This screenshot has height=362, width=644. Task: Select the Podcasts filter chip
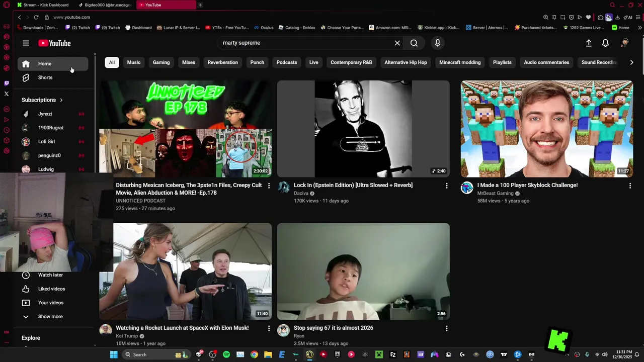click(287, 62)
